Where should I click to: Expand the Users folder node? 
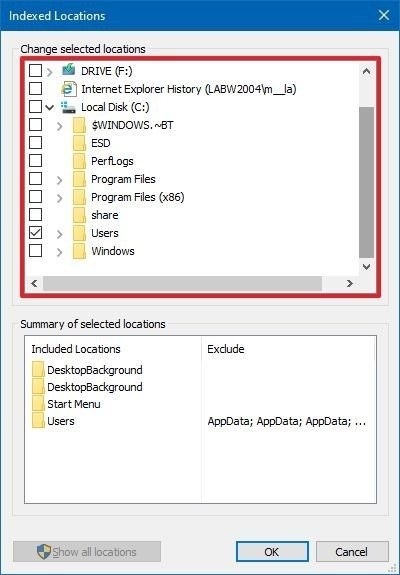point(60,234)
